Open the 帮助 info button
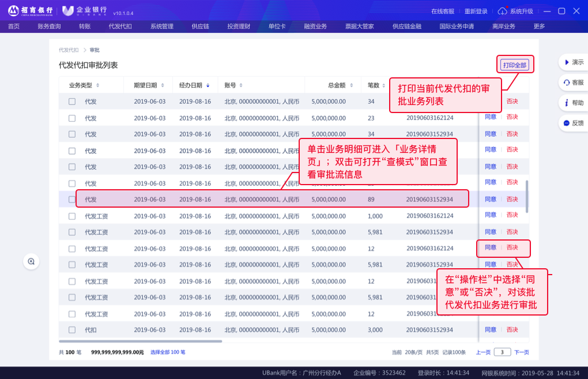Screen dimensions: 588x379 point(574,103)
